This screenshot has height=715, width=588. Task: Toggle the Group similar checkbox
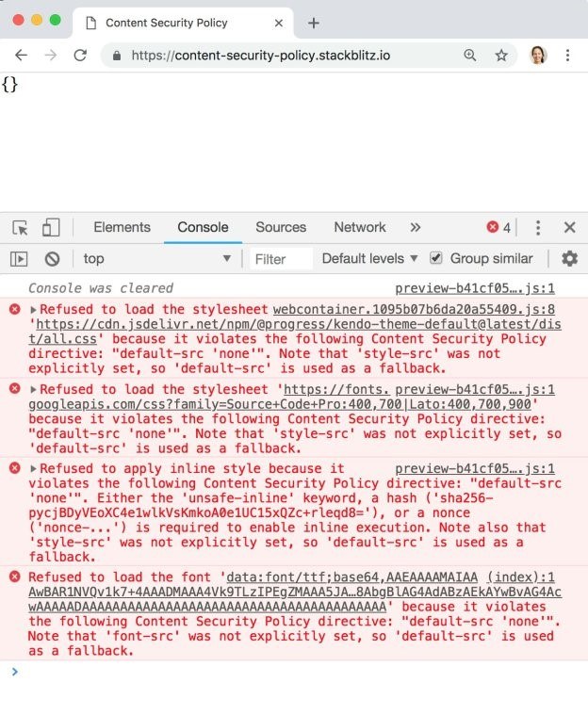[x=435, y=258]
